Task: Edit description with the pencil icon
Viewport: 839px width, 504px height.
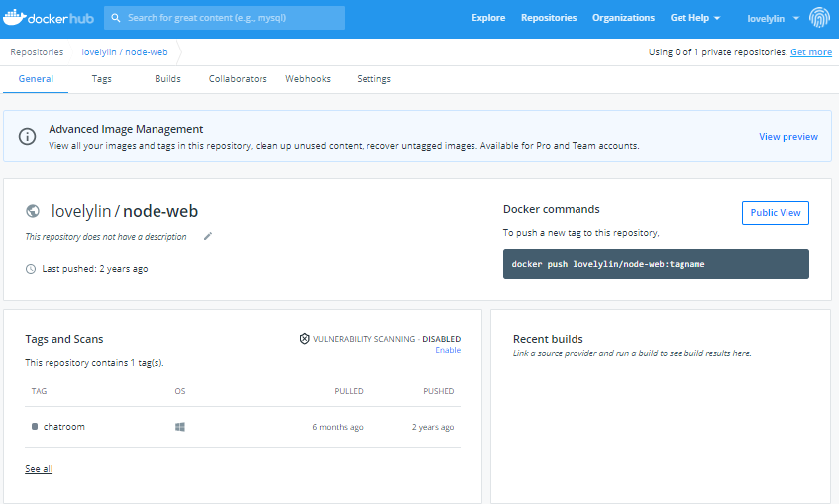Action: pos(208,236)
